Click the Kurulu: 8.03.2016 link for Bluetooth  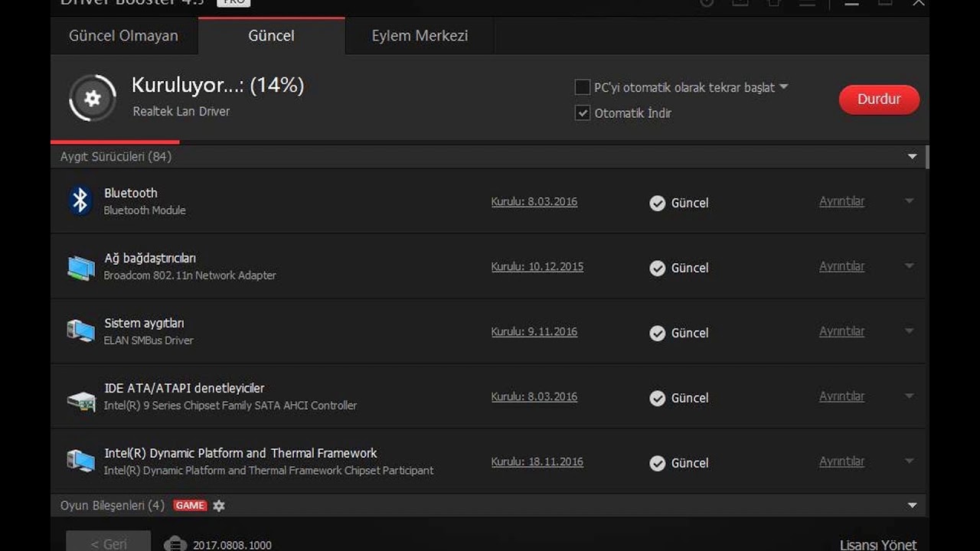pyautogui.click(x=534, y=202)
